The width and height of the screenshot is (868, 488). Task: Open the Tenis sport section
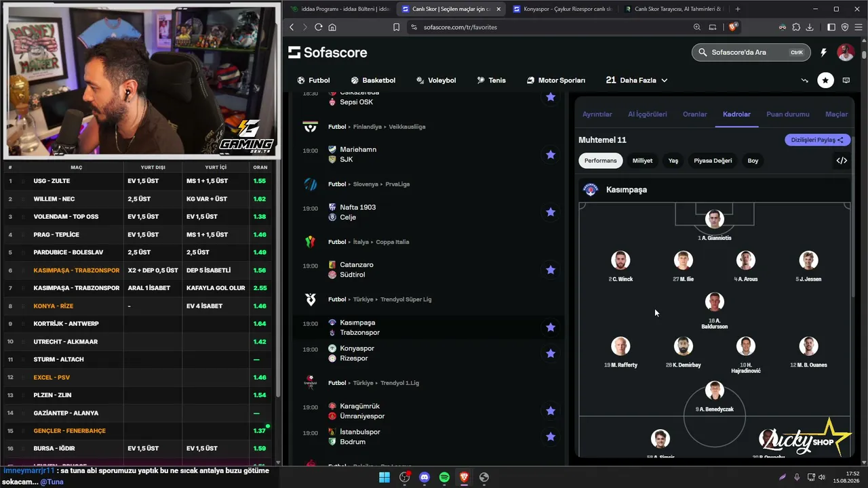coord(491,80)
